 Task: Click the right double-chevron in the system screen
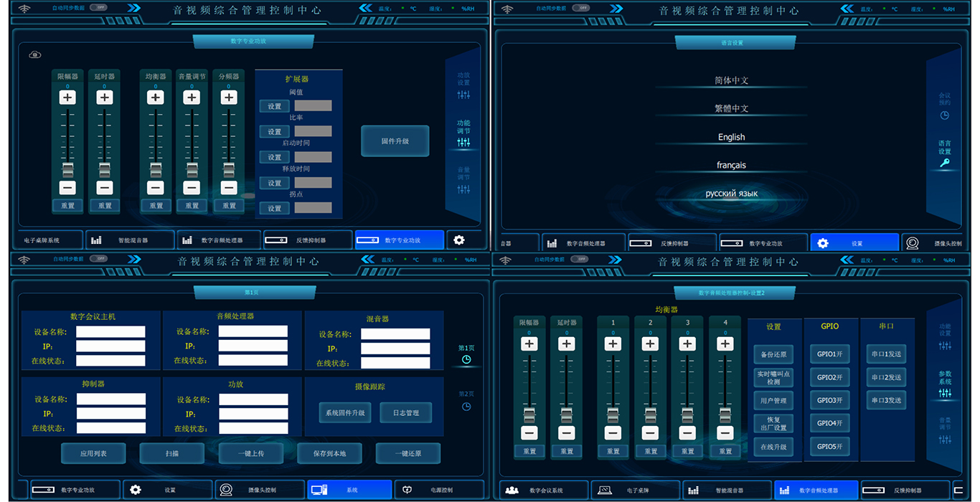133,259
